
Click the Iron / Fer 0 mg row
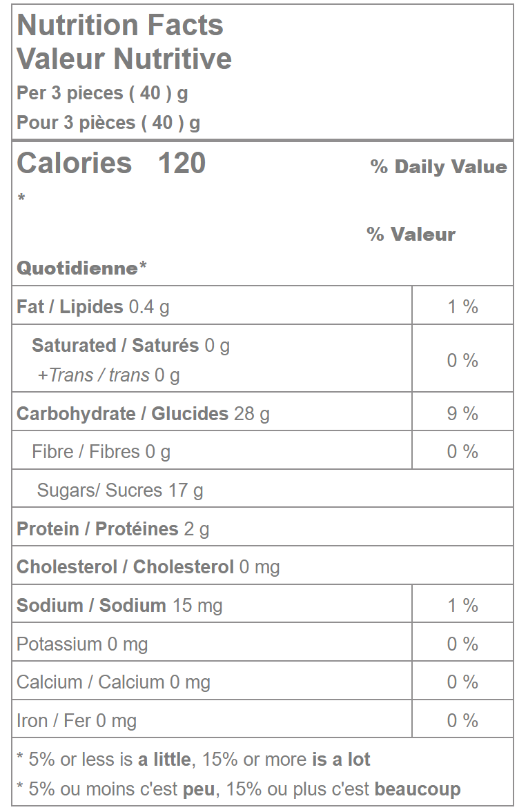click(x=77, y=721)
